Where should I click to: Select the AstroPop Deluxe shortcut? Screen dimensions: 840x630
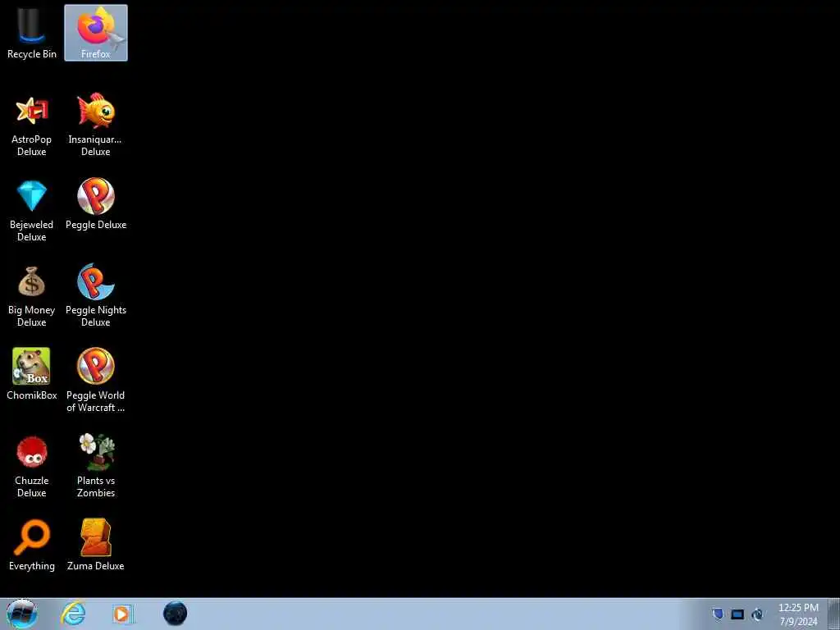click(x=32, y=126)
